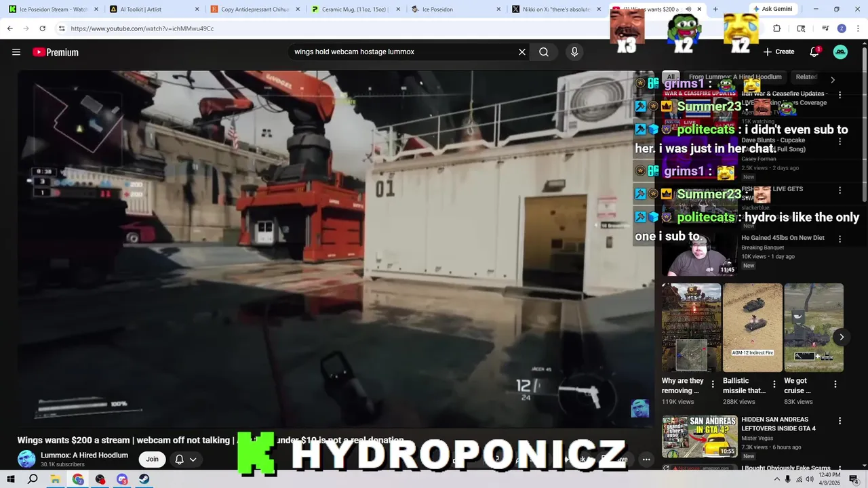
Task: Open File Explorer from taskbar
Action: (56, 479)
